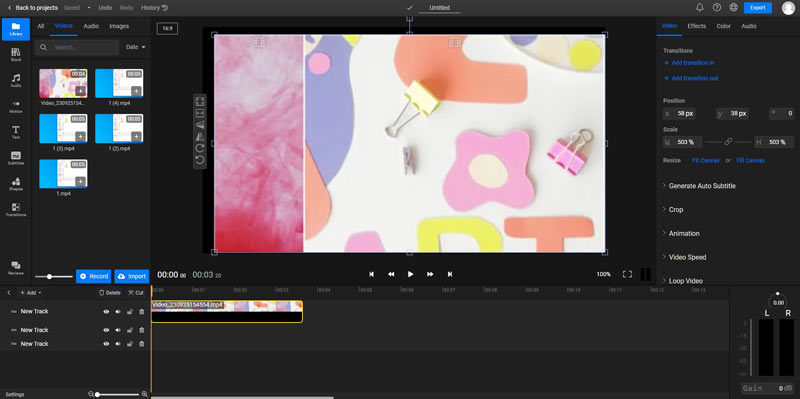Screen dimensions: 800x399
Task: Flip the clip vertically from the canvas toolbar
Action: pyautogui.click(x=200, y=124)
